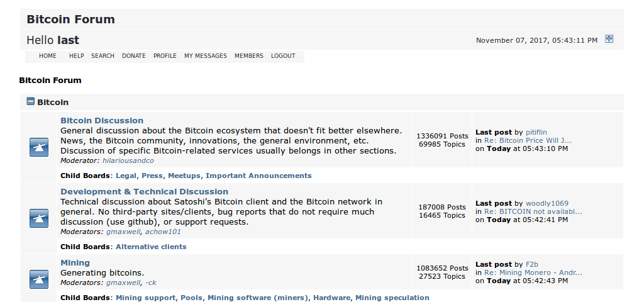This screenshot has width=644, height=302.
Task: Open Development & Technical Discussion board
Action: 144,191
